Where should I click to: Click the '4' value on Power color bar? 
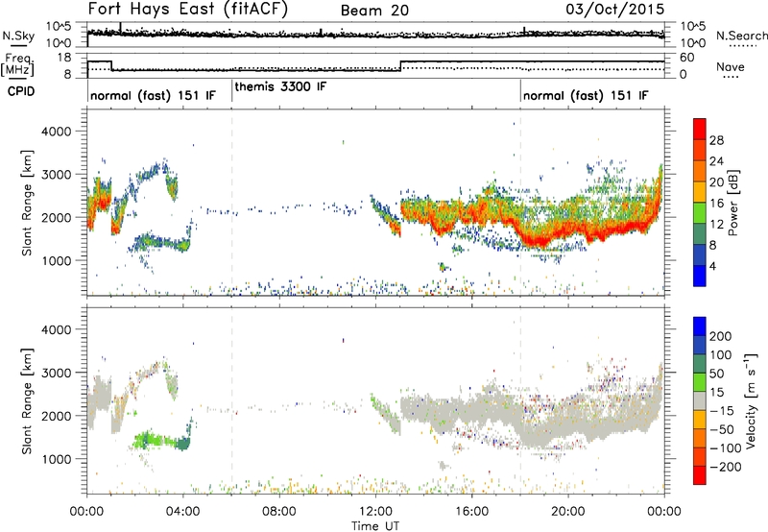(x=712, y=266)
